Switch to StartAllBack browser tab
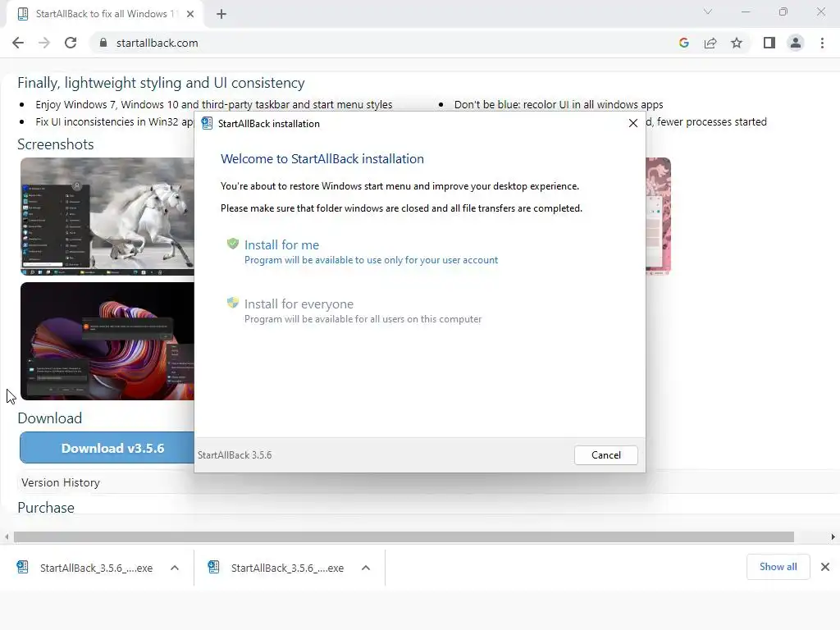The width and height of the screenshot is (840, 630). [x=105, y=14]
